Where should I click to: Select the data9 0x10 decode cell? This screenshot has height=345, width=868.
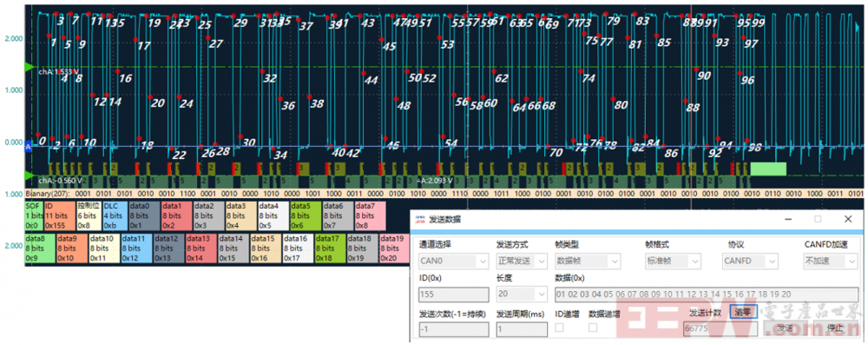pyautogui.click(x=73, y=249)
